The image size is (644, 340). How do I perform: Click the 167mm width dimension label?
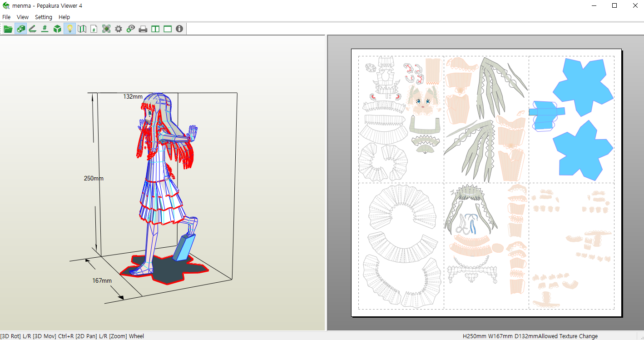(x=102, y=280)
